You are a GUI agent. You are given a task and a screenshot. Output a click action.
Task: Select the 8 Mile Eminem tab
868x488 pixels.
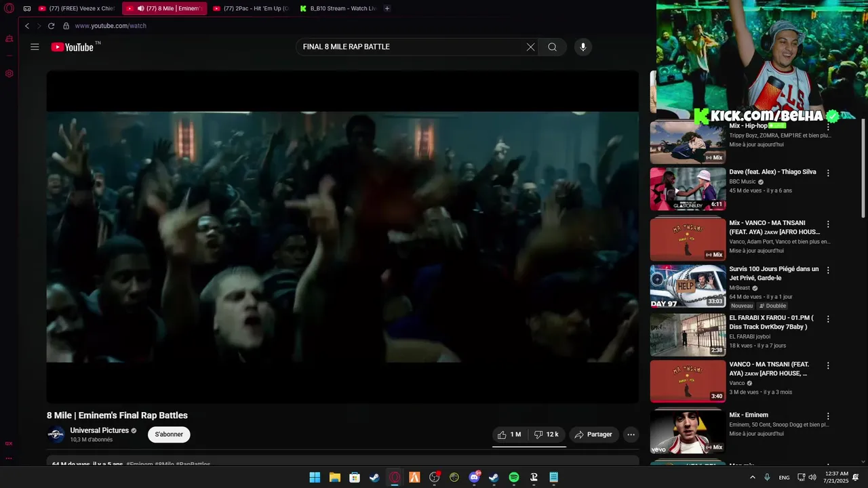(x=165, y=9)
